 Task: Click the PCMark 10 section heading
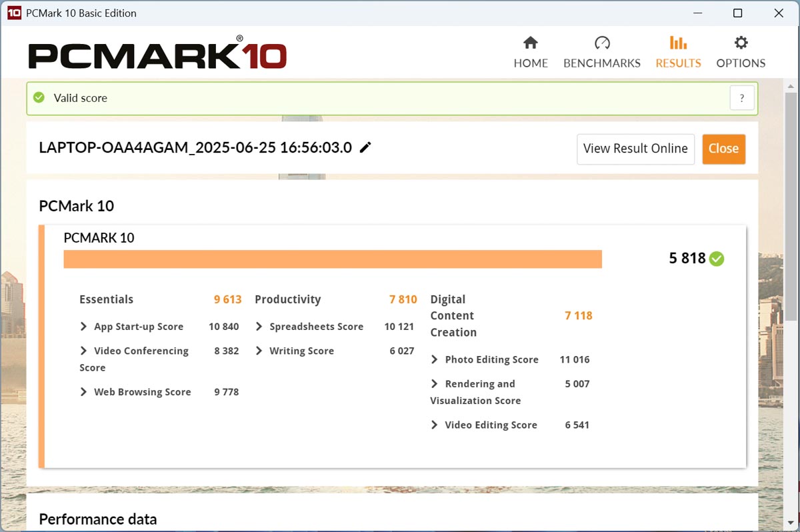point(77,206)
